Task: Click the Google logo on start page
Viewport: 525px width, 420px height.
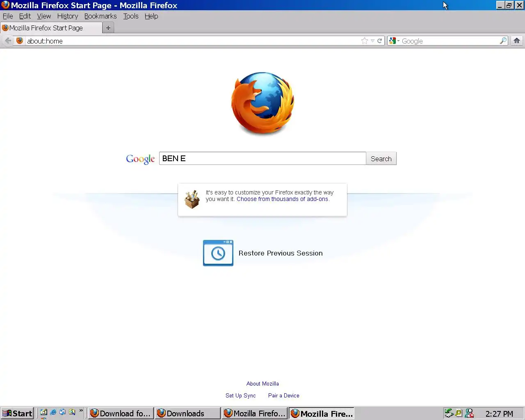Action: [x=140, y=159]
